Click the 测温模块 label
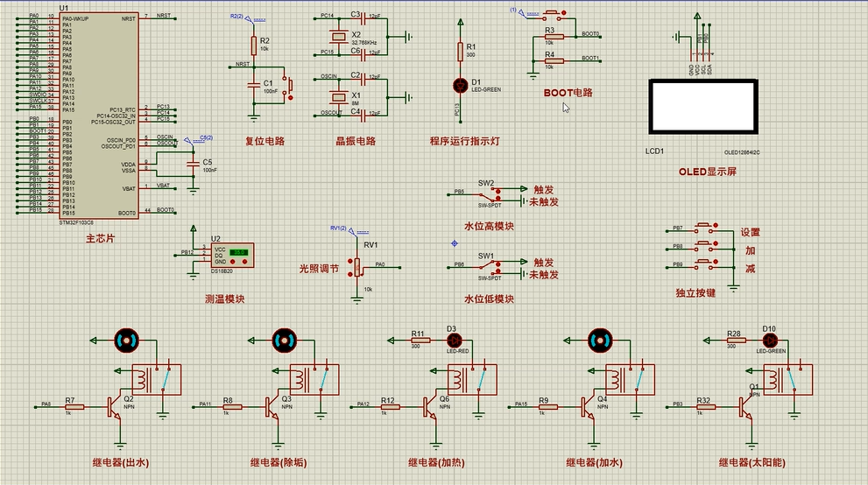This screenshot has height=485, width=868. click(x=225, y=299)
